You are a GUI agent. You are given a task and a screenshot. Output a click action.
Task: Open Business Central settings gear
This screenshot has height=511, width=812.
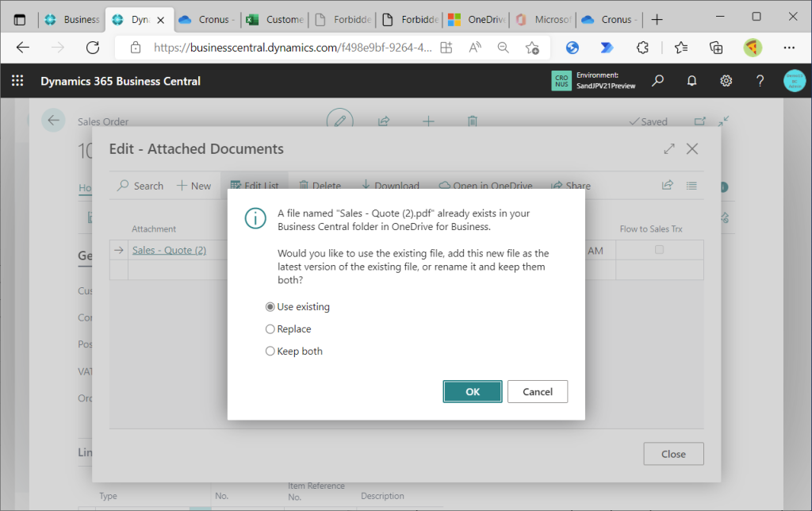(x=726, y=81)
